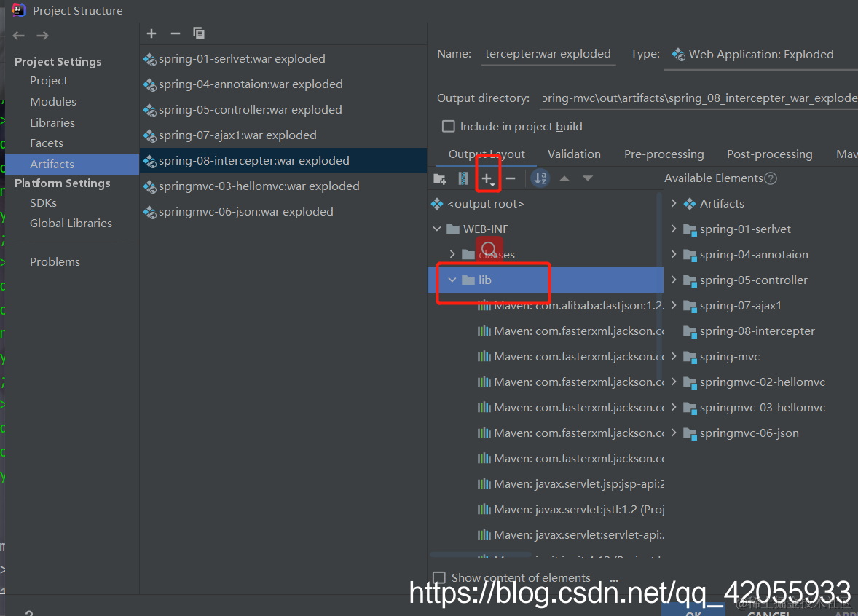Select springmvc-06-json:war exploded artifact

pos(283,212)
